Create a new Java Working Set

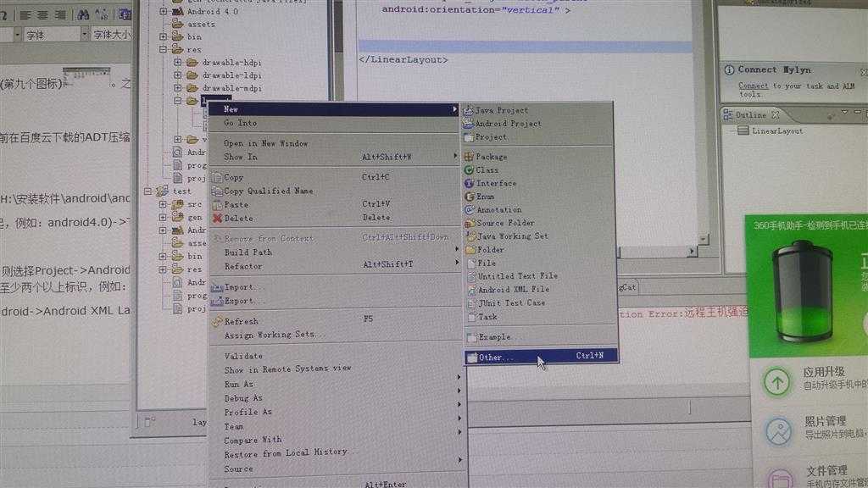click(538, 236)
